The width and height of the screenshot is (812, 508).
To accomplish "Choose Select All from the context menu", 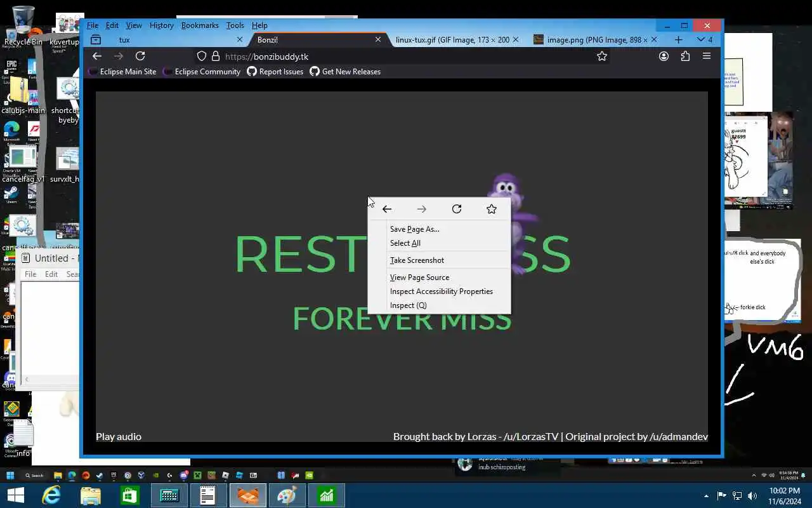I will tap(439, 243).
